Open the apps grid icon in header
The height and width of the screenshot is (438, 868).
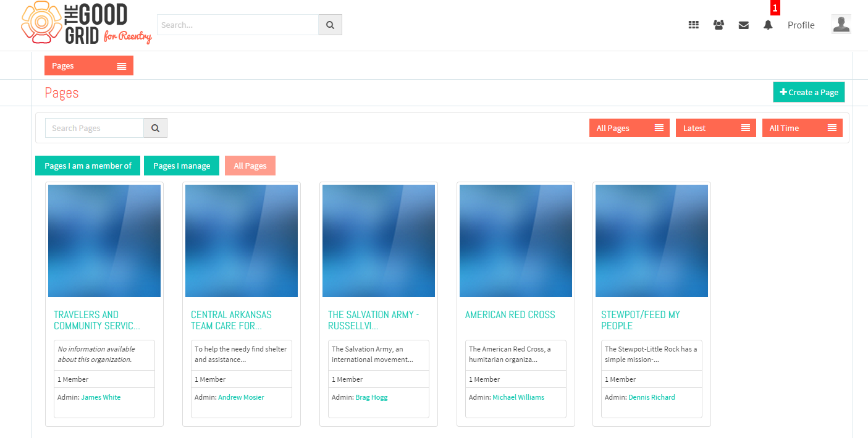click(x=694, y=25)
